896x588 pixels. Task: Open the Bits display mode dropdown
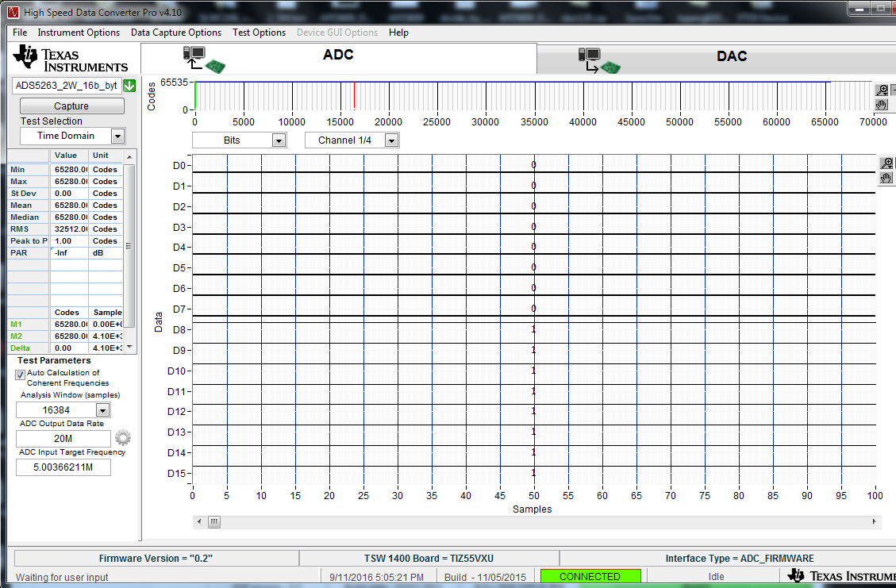tap(279, 140)
